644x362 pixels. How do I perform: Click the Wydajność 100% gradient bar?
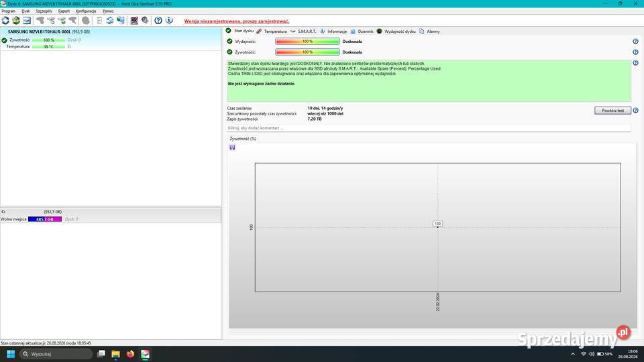(x=308, y=42)
